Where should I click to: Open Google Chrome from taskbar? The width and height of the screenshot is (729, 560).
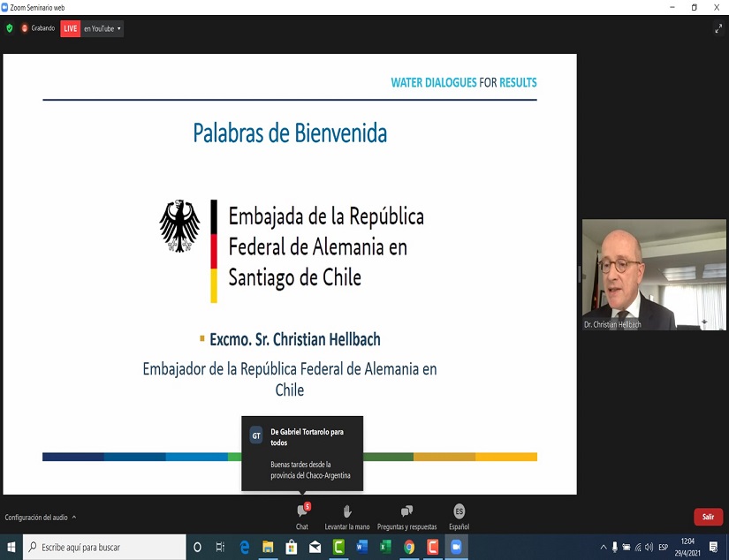point(409,547)
